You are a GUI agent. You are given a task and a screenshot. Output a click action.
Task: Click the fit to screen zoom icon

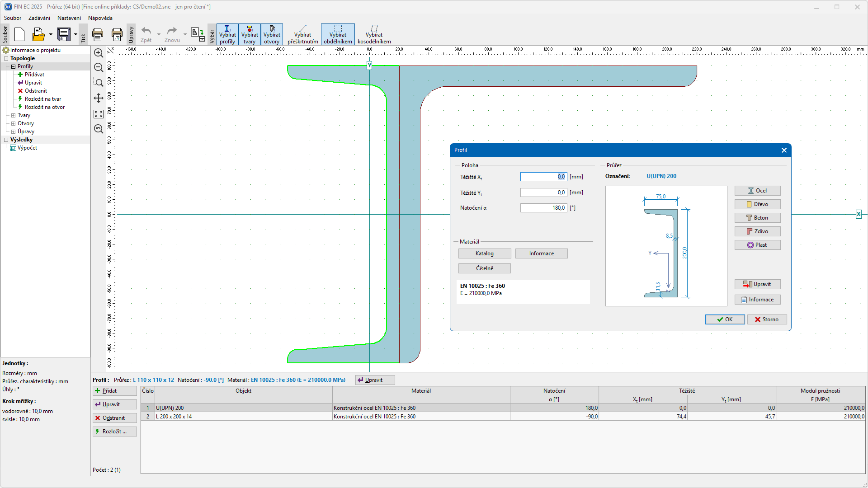click(99, 114)
